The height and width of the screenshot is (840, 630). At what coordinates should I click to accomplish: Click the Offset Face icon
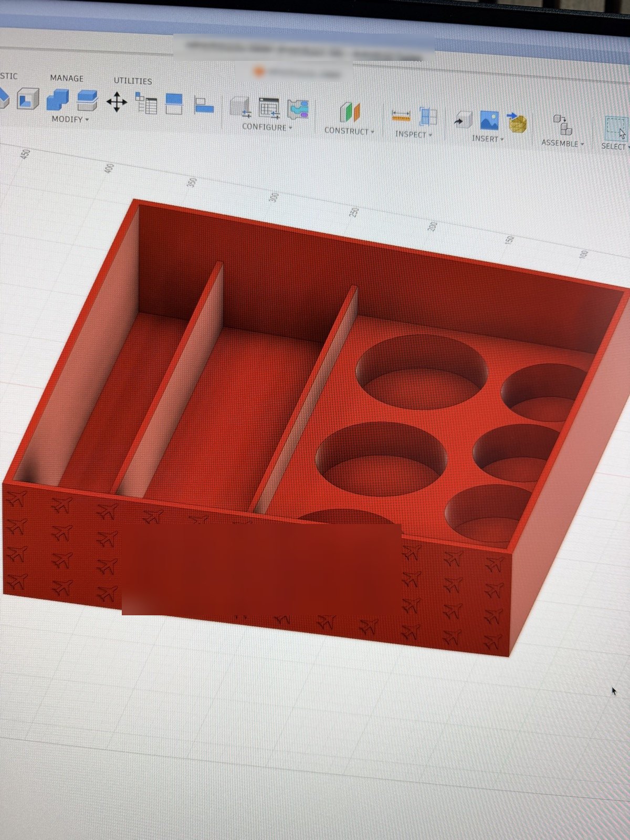point(174,103)
